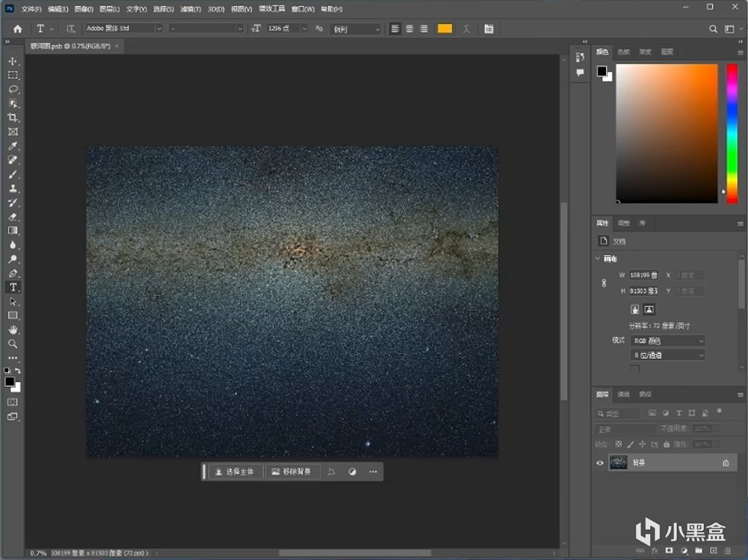Select the Eraser tool
The width and height of the screenshot is (748, 560).
tap(13, 217)
